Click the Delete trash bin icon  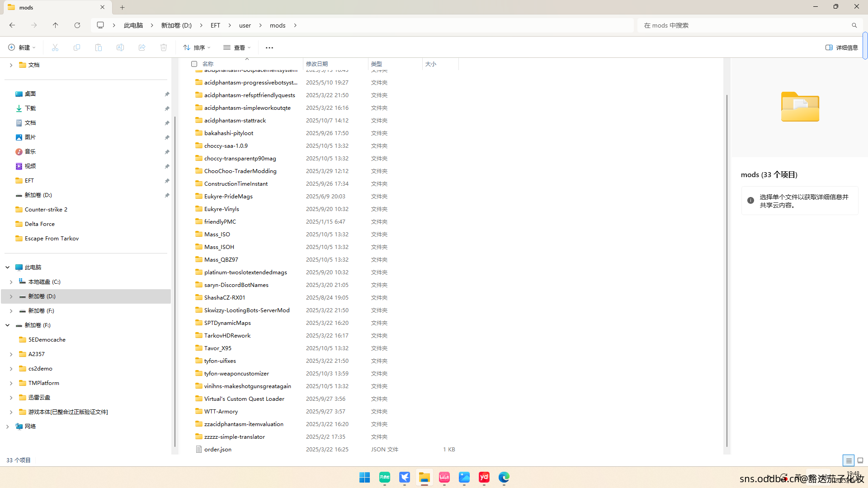click(x=164, y=47)
